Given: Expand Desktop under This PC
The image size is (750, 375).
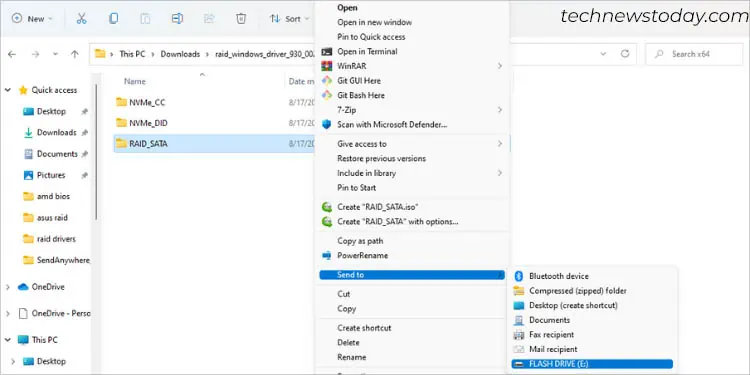Looking at the screenshot, I should [x=13, y=361].
